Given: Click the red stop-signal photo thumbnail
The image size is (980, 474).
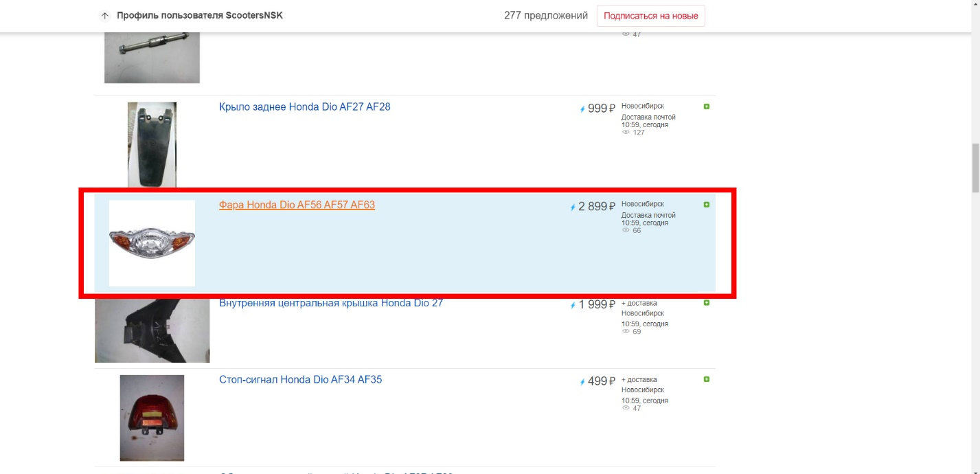Looking at the screenshot, I should [152, 418].
